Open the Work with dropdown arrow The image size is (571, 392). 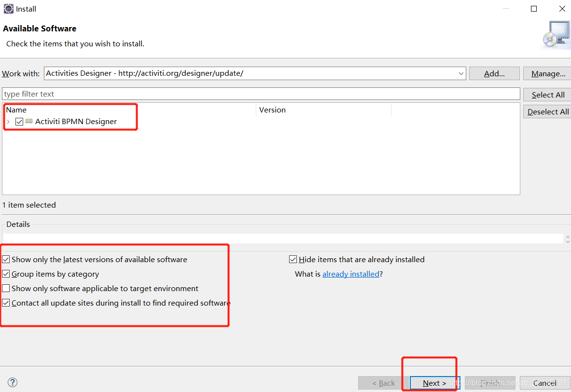click(461, 73)
